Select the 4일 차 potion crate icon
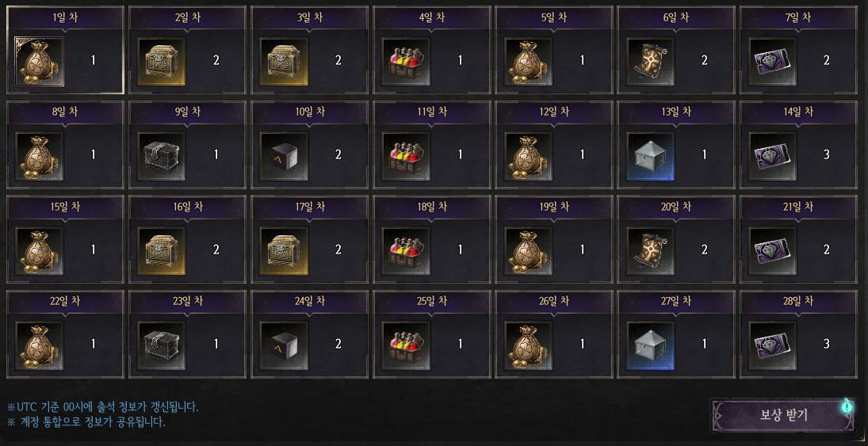 (x=406, y=62)
